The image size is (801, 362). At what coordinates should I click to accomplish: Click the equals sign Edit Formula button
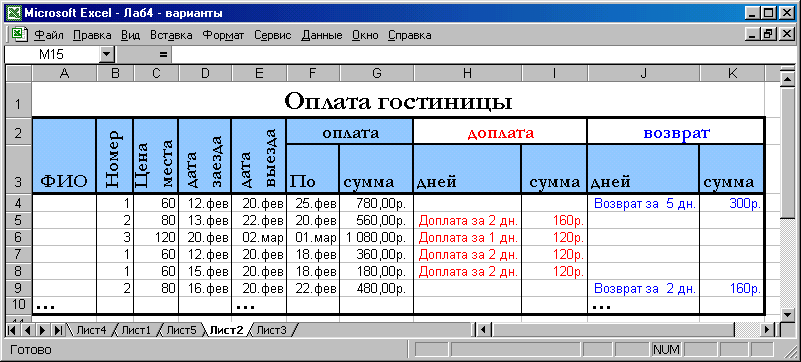pyautogui.click(x=163, y=54)
